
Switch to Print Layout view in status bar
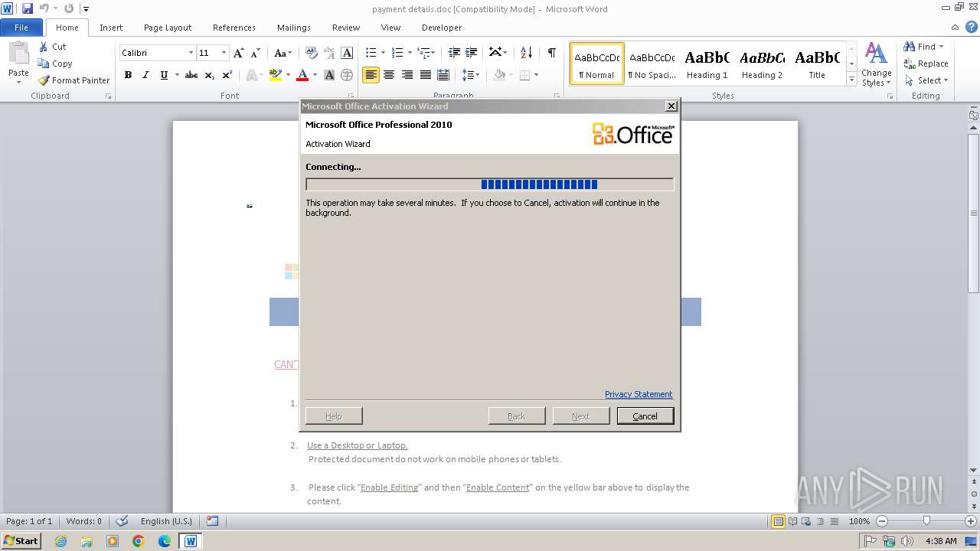coord(778,521)
